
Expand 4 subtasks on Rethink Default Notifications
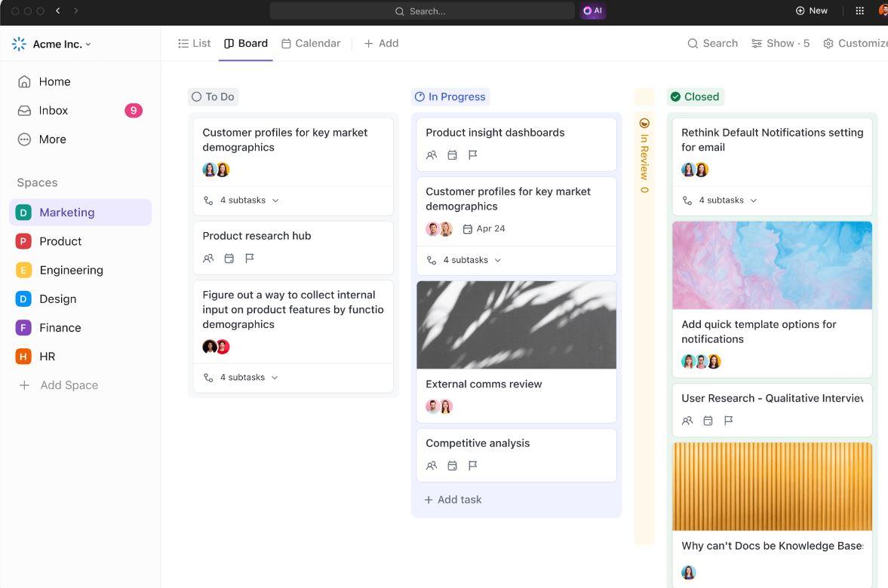721,201
